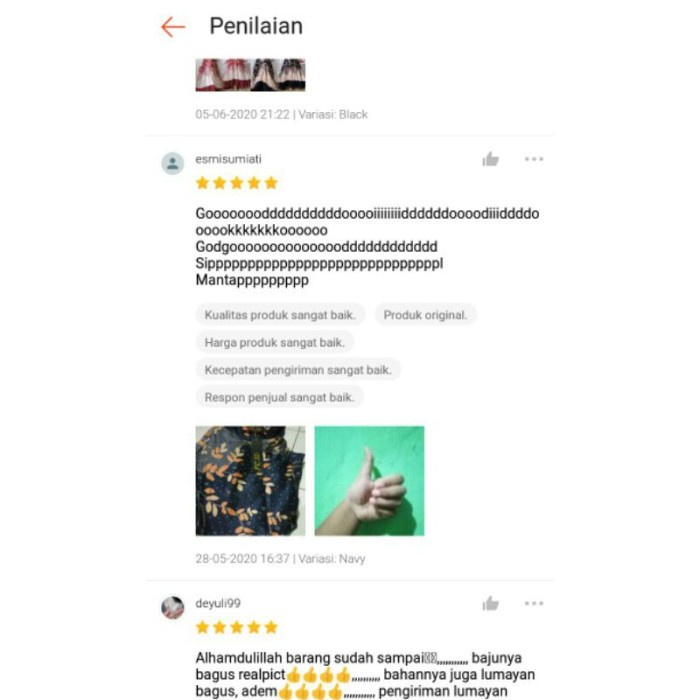Open username esmisumiati

(228, 159)
